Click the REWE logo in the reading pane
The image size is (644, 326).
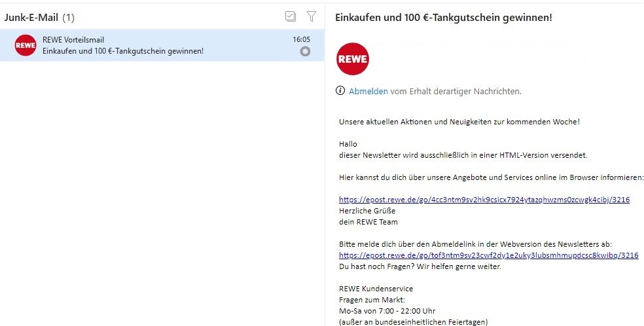[x=352, y=59]
